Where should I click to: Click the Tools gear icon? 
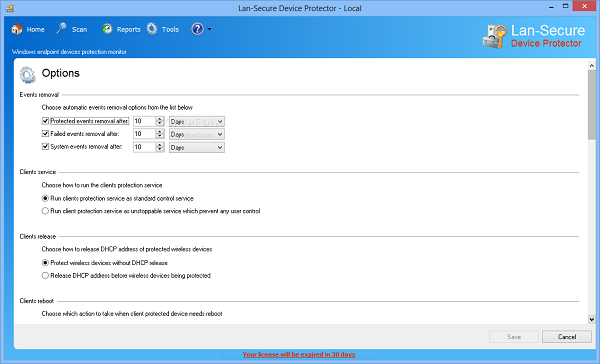click(x=152, y=29)
